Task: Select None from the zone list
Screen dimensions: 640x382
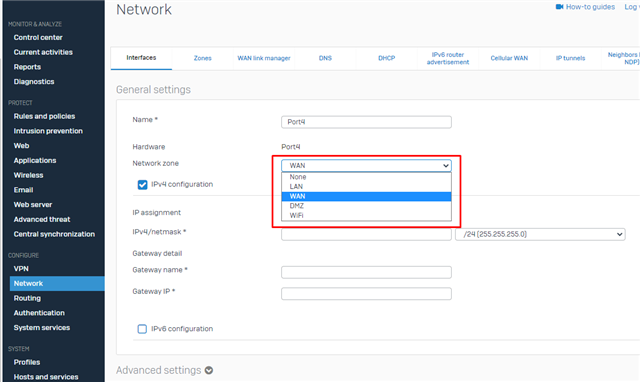Action: [x=366, y=177]
